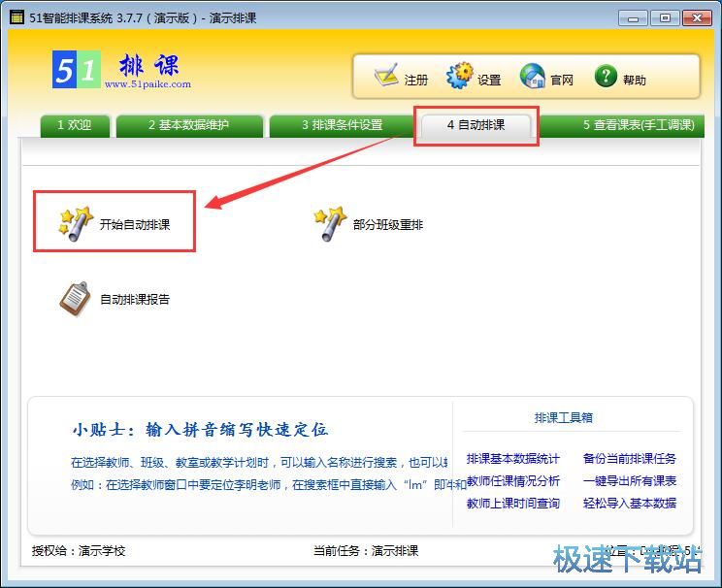Viewport: 722px width, 588px height.
Task: Open 设置 gear icon
Action: coord(459,77)
